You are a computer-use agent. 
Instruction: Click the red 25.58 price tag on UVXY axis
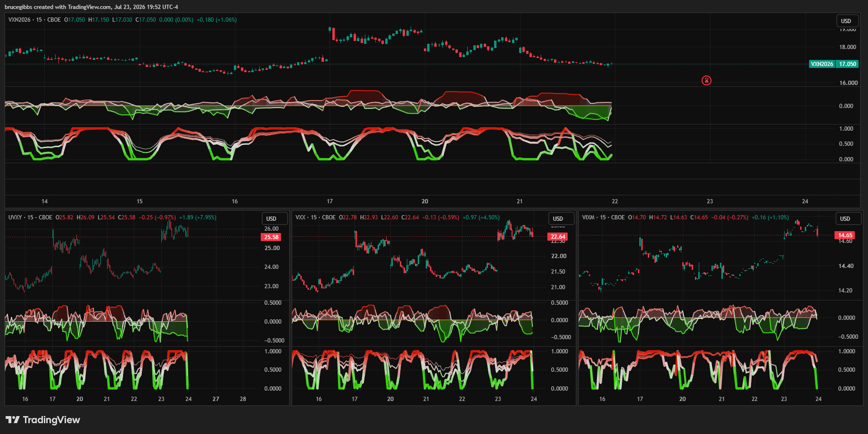click(271, 237)
